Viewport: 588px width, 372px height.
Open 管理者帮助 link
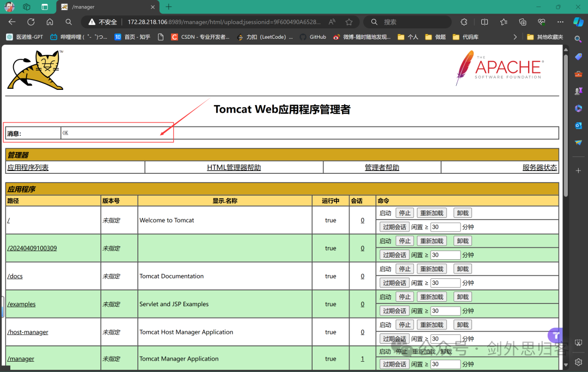click(x=382, y=168)
